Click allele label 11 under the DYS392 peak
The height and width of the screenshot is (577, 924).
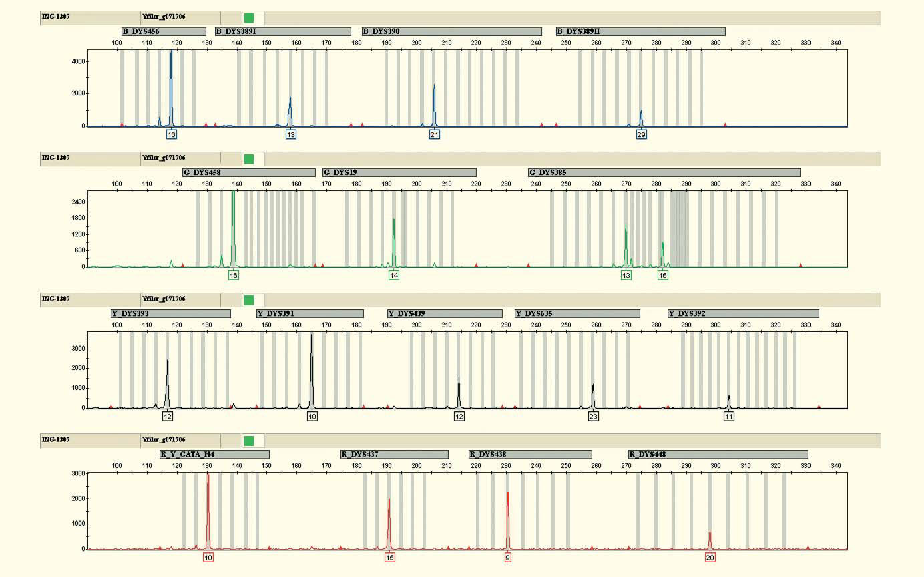coord(729,417)
